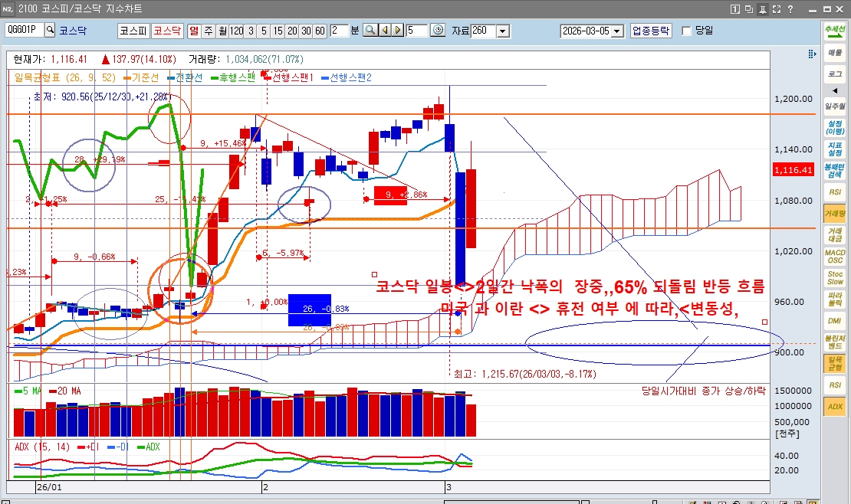
Task: Open the 자료 count dropdown arrow
Action: (503, 31)
